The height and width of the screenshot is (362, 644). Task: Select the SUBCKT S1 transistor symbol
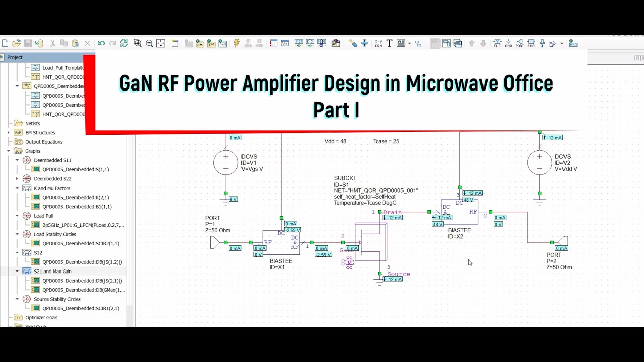(371, 243)
